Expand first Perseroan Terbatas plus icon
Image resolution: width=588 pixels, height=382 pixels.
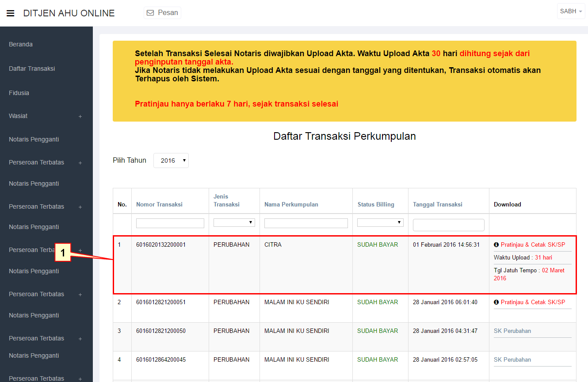80,163
